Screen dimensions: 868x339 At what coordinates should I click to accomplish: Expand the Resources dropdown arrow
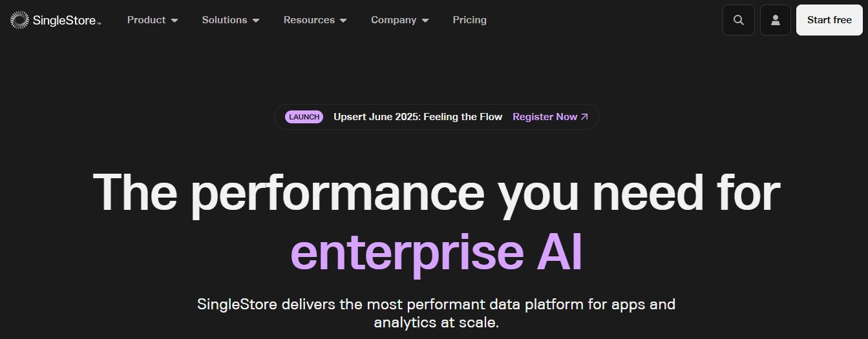click(x=343, y=21)
